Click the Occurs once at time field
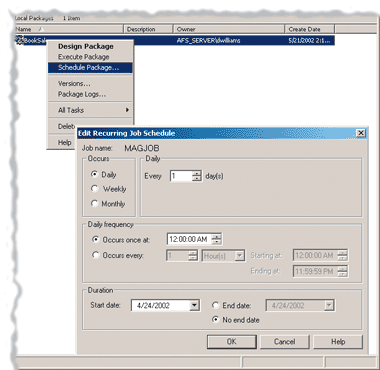The height and width of the screenshot is (370, 380). pos(189,239)
